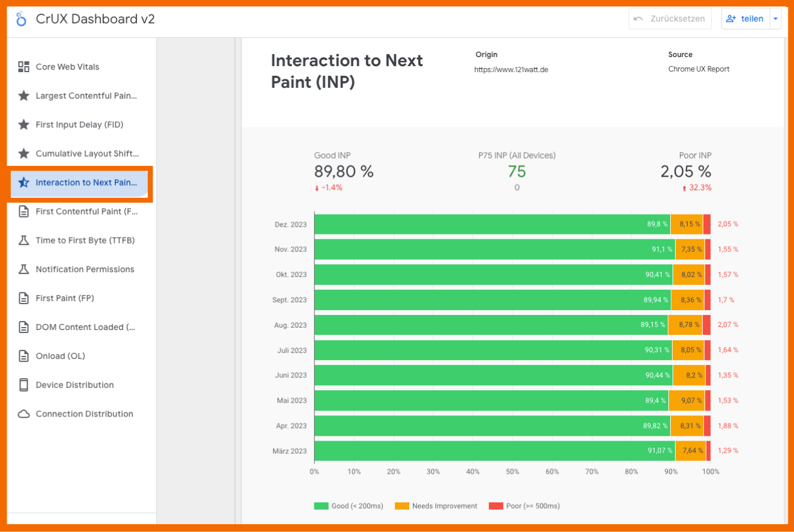Click the star icon next to First Input Delay

(x=23, y=124)
